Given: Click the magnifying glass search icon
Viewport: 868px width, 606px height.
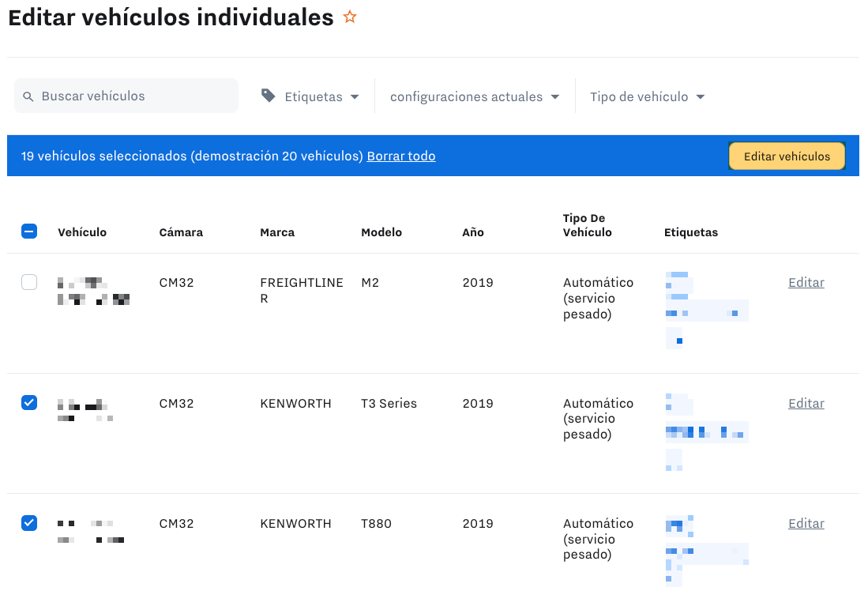Looking at the screenshot, I should point(28,96).
